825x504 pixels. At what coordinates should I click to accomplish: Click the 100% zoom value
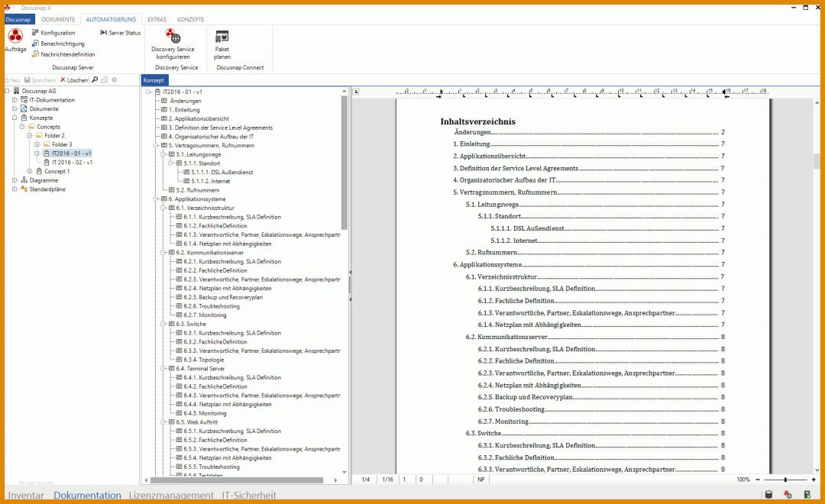(x=743, y=480)
